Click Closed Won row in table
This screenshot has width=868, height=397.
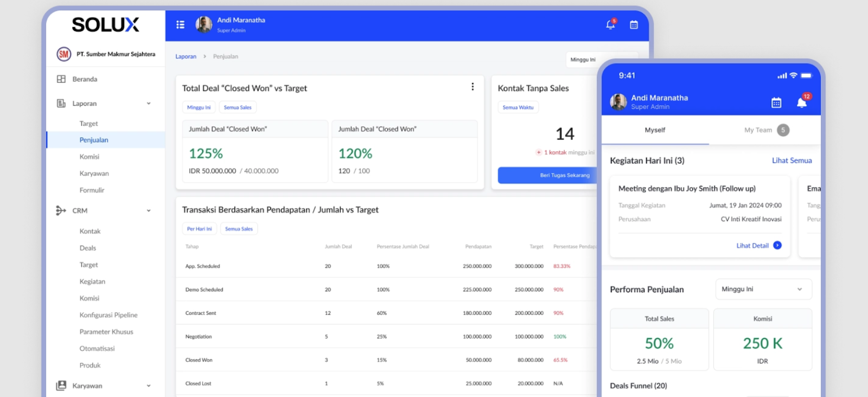pos(386,360)
